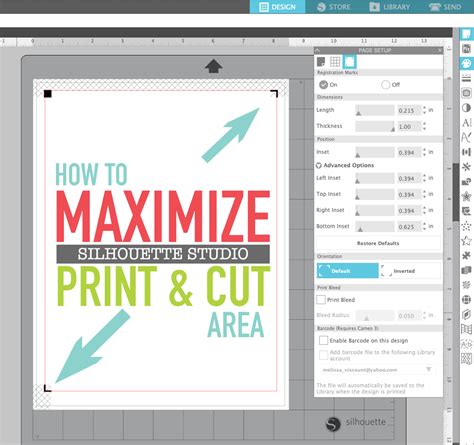Select the registration marks tab icon

pos(349,62)
